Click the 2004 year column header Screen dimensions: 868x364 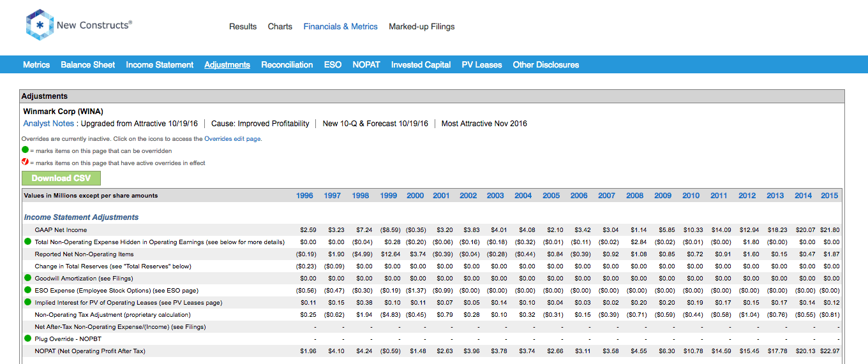click(x=523, y=196)
